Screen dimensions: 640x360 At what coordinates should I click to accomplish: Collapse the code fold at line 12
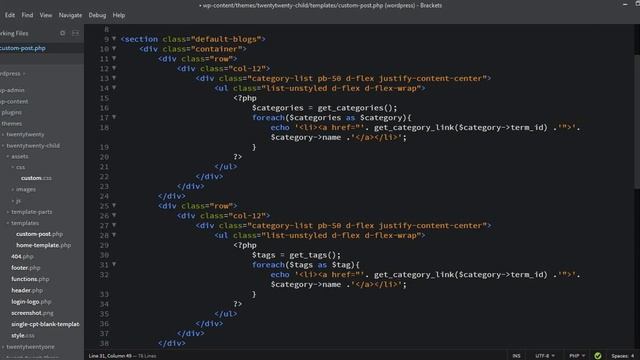point(114,68)
